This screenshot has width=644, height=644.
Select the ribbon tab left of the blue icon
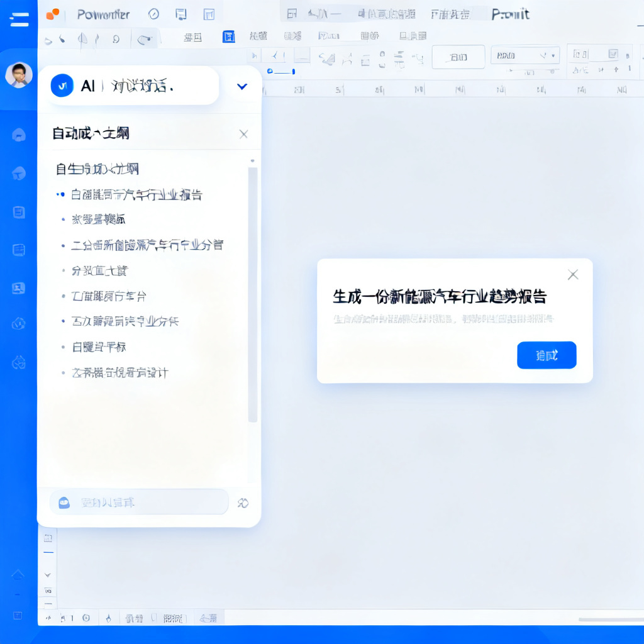(x=192, y=37)
